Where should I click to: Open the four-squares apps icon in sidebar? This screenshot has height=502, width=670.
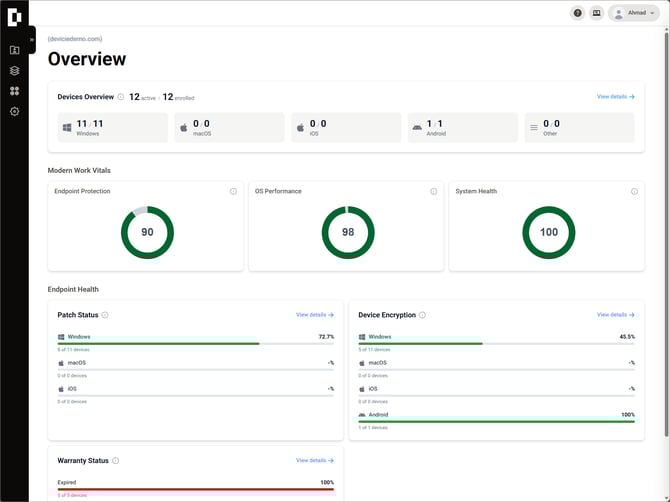(15, 91)
